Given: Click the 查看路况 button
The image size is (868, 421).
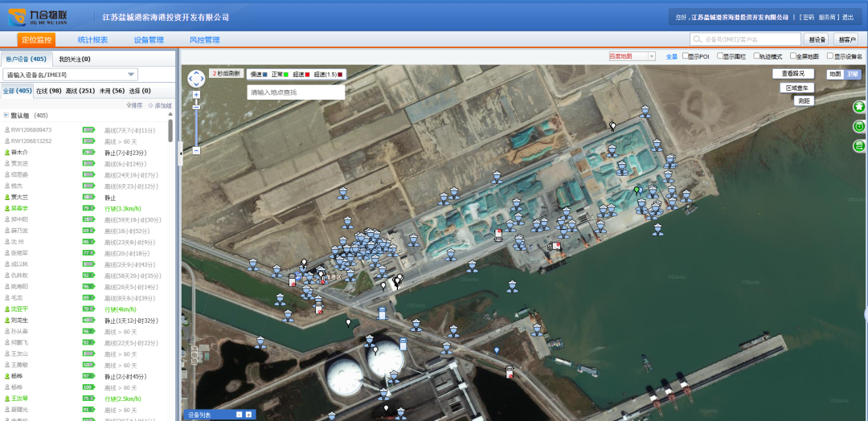Looking at the screenshot, I should pos(792,74).
